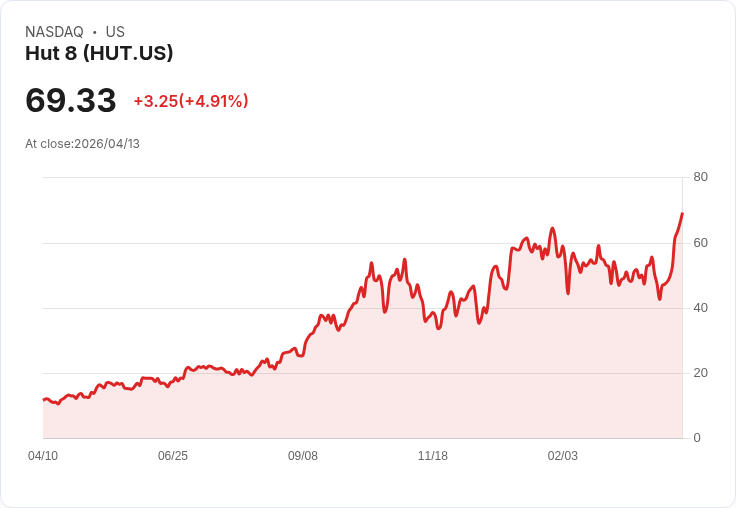Click the 60 y-axis label

coord(700,242)
